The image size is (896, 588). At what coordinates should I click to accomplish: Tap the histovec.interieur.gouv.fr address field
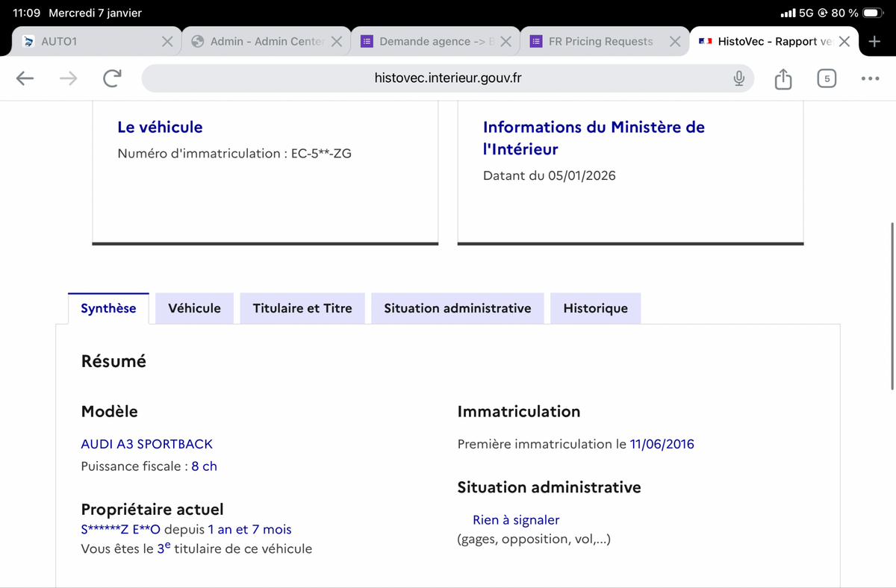447,78
